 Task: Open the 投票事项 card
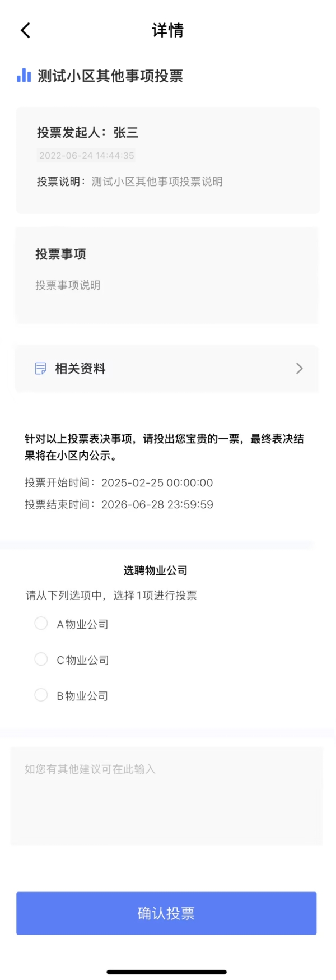point(166,275)
